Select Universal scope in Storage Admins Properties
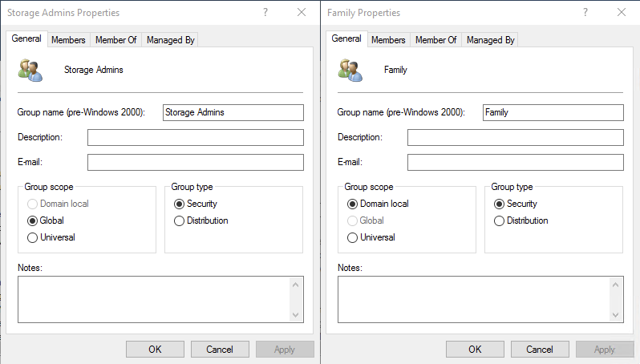Image resolution: width=640 pixels, height=364 pixels. [x=51, y=237]
